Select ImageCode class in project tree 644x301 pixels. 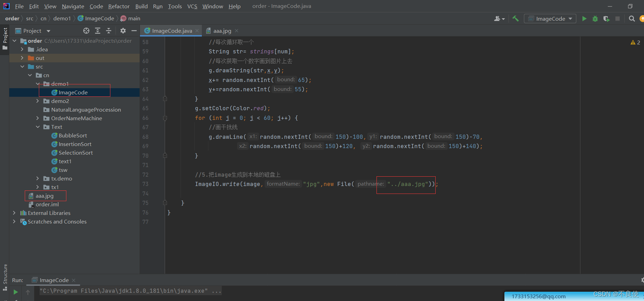point(73,92)
